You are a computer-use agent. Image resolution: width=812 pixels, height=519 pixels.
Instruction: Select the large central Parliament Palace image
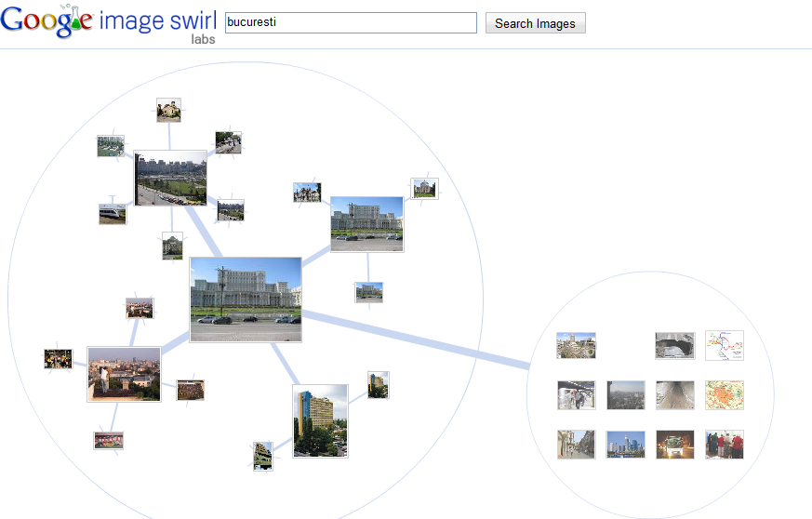click(246, 299)
